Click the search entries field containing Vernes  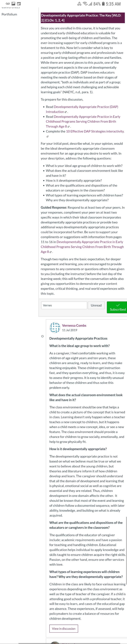click(x=64, y=305)
